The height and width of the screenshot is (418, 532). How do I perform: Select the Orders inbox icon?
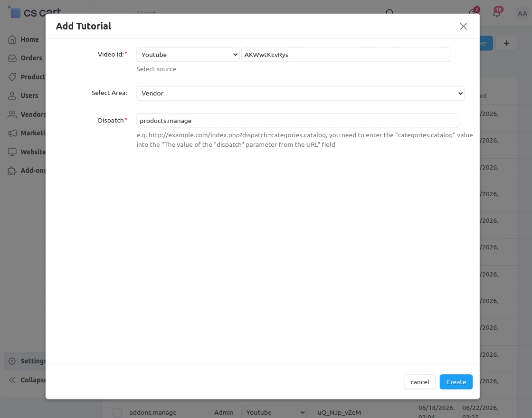12,58
